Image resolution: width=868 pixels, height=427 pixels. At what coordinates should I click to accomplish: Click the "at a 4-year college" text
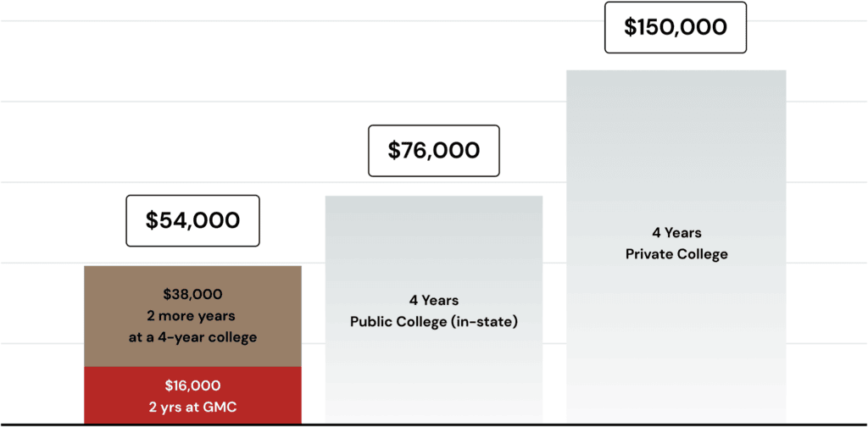[192, 337]
